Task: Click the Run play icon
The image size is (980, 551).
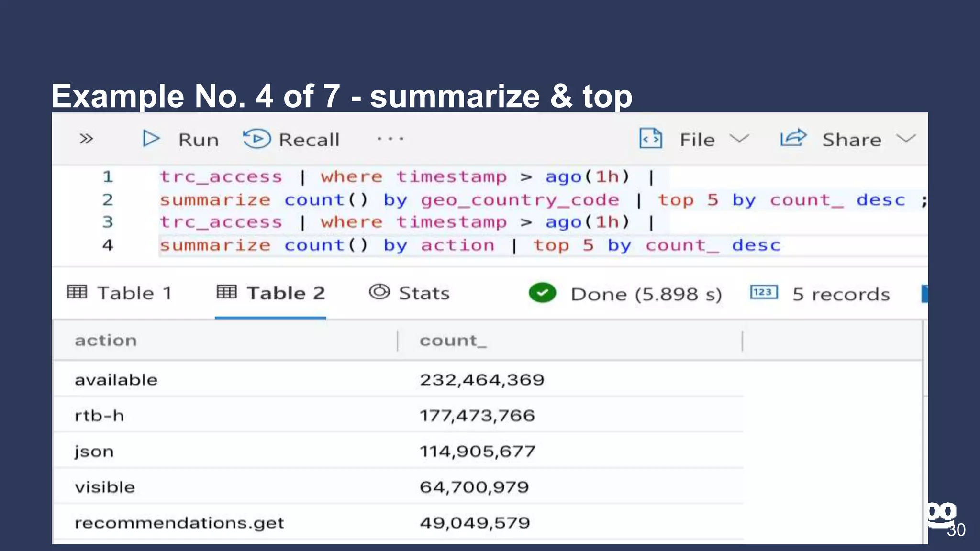Action: [x=151, y=139]
